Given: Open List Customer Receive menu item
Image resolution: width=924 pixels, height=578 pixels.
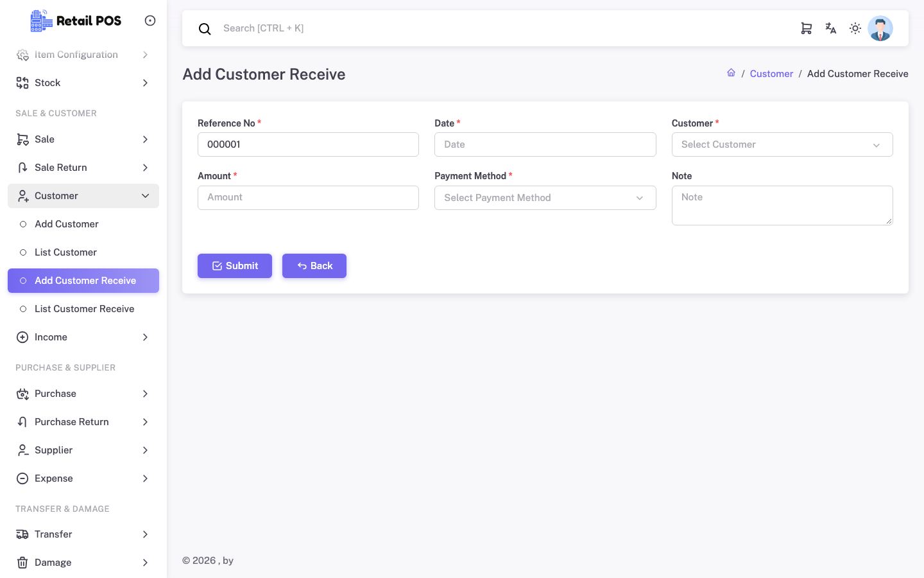Looking at the screenshot, I should pyautogui.click(x=83, y=309).
